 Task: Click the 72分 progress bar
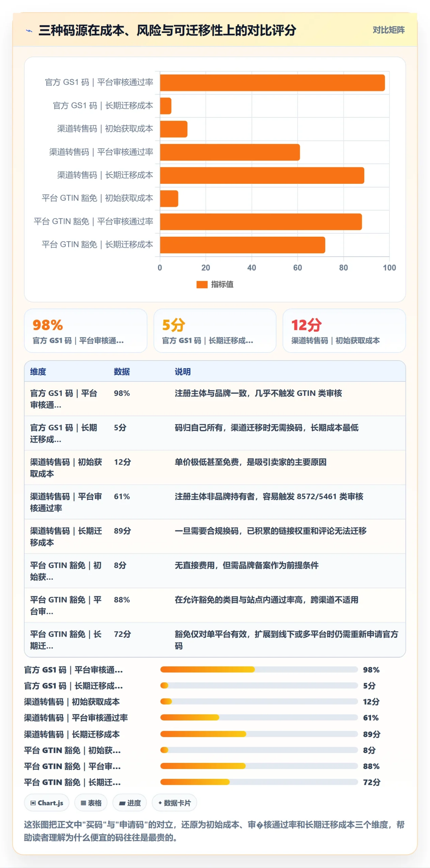259,782
